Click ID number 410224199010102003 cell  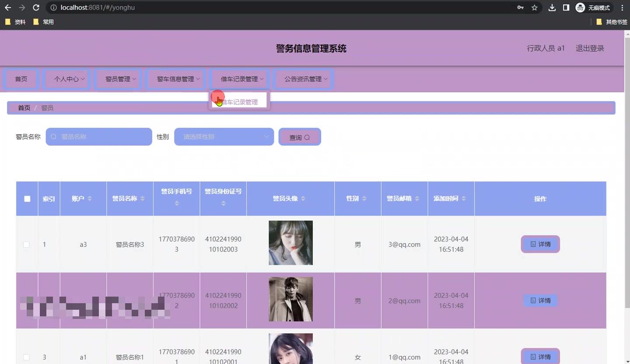tap(223, 245)
